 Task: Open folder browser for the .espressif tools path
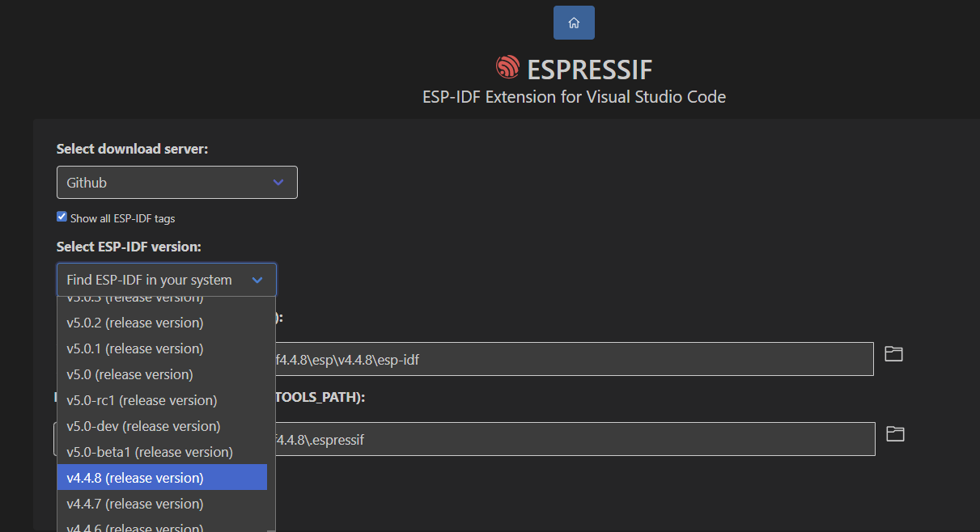pyautogui.click(x=895, y=434)
